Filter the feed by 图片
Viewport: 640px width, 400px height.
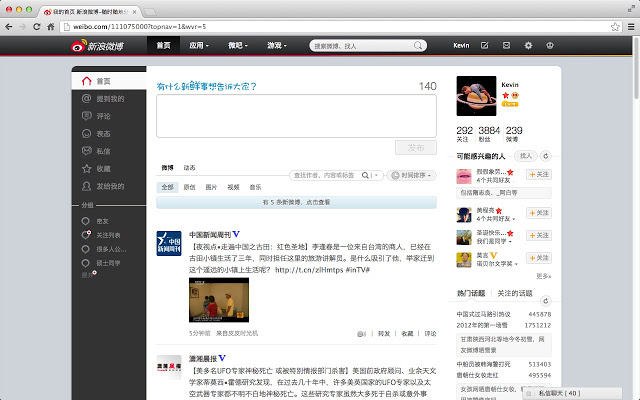coord(211,187)
